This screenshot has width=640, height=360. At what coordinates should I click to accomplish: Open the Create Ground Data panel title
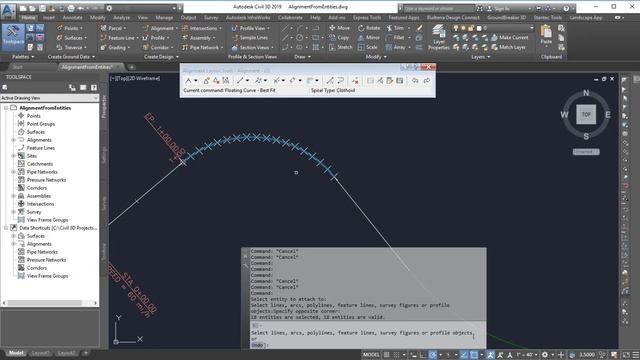tap(71, 57)
